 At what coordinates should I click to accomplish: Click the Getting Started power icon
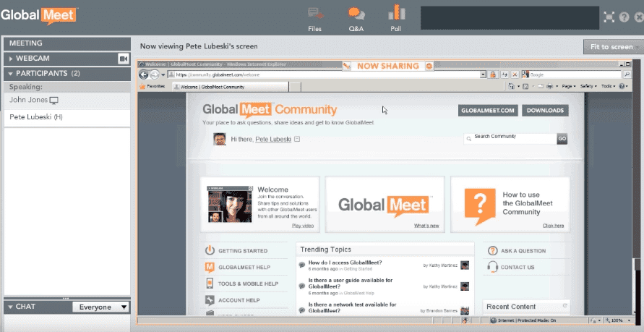(210, 251)
